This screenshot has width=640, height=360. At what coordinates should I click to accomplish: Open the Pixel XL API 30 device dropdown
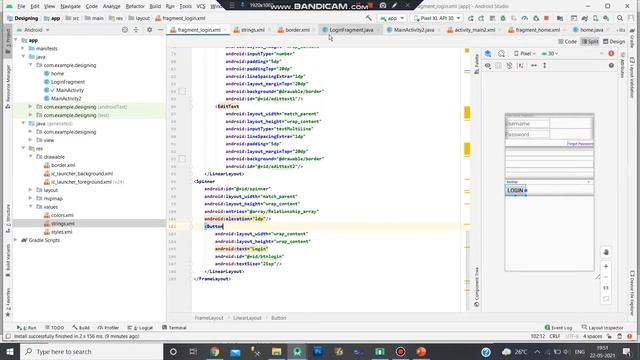(x=437, y=18)
